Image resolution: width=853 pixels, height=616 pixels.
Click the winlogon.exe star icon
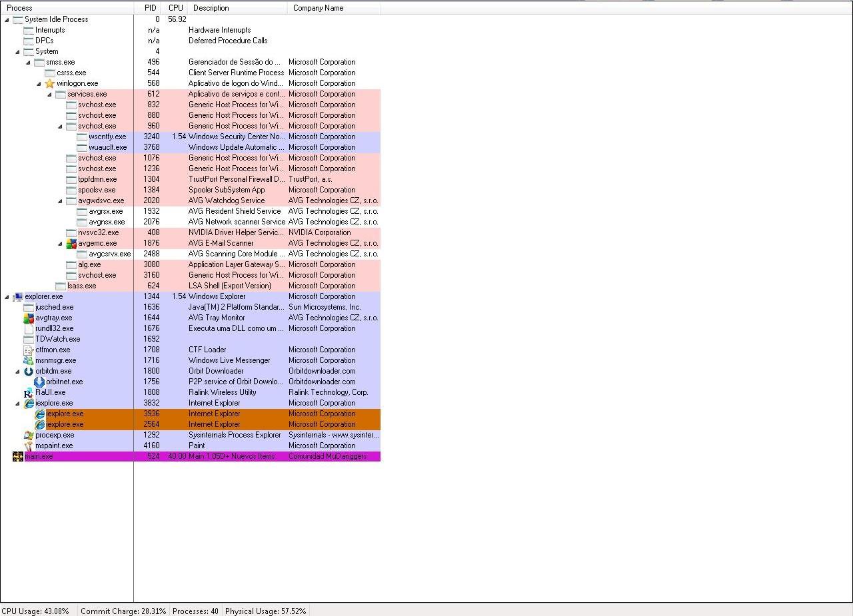click(50, 83)
